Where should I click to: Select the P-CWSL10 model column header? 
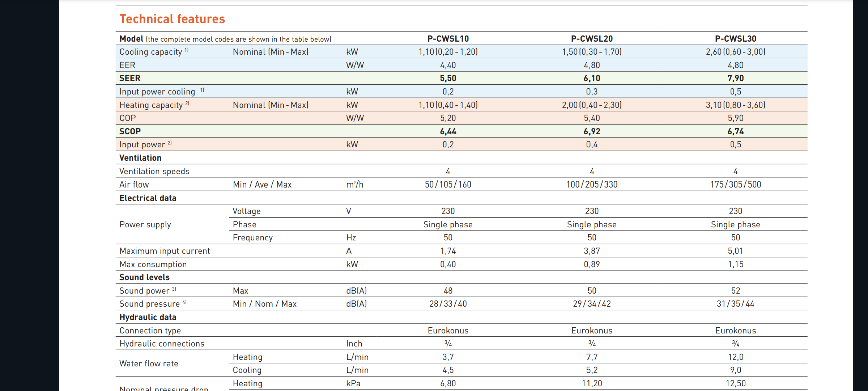tap(448, 39)
